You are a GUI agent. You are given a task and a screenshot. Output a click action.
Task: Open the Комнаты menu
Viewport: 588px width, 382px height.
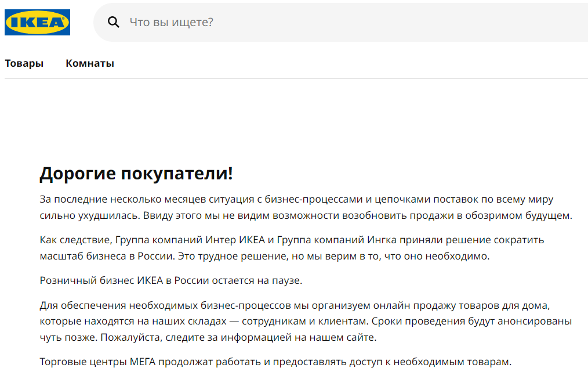(90, 63)
